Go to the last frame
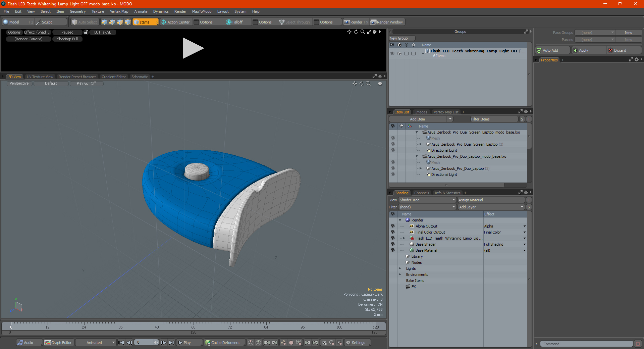This screenshot has height=349, width=644. coord(171,343)
